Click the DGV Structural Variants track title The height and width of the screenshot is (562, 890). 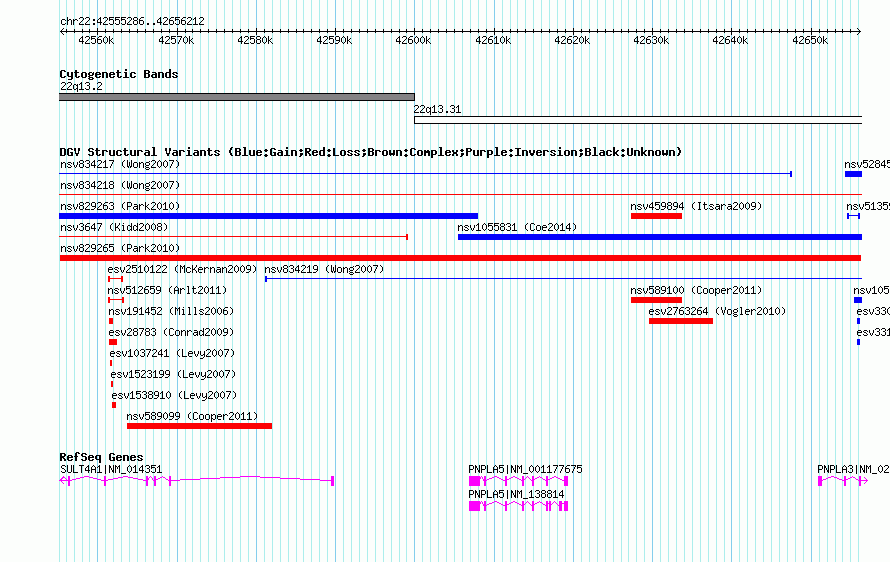[370, 152]
